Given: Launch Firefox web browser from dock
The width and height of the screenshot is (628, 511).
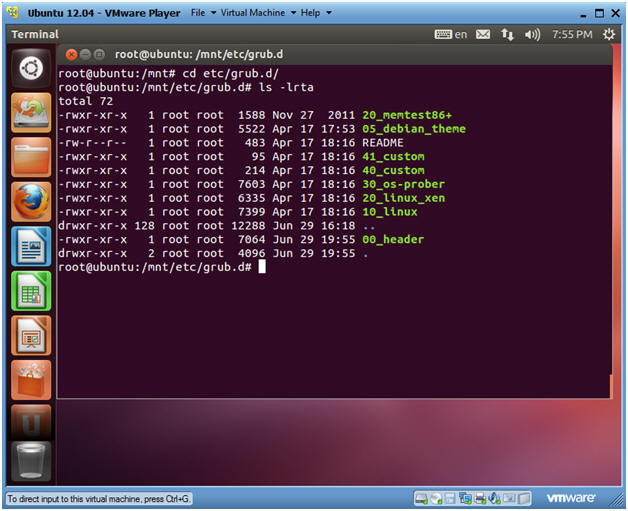Looking at the screenshot, I should click(x=31, y=201).
